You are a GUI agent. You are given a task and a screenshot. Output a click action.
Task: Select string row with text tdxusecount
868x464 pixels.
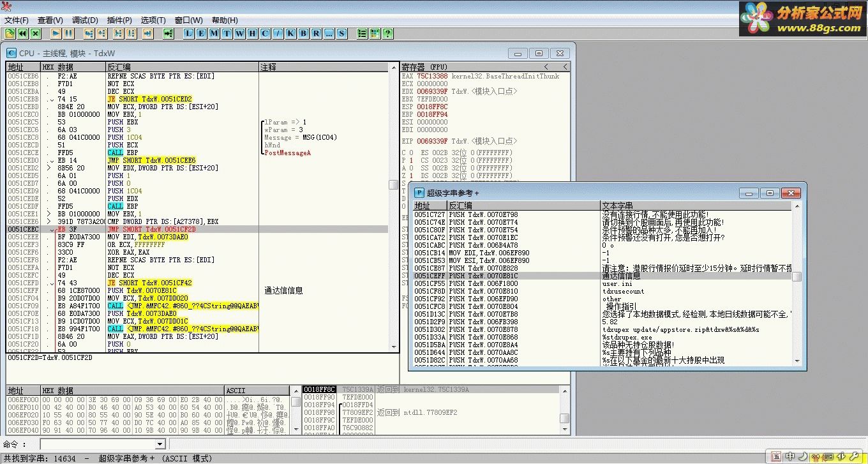(x=603, y=291)
